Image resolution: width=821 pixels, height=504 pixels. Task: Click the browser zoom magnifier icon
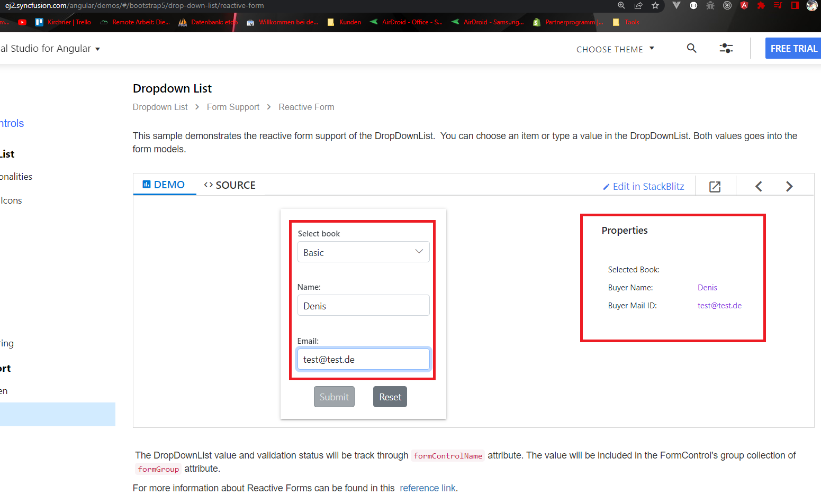click(x=621, y=5)
